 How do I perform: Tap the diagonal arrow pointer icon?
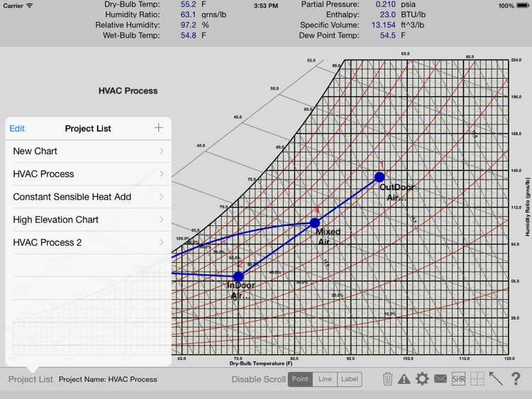pos(496,378)
